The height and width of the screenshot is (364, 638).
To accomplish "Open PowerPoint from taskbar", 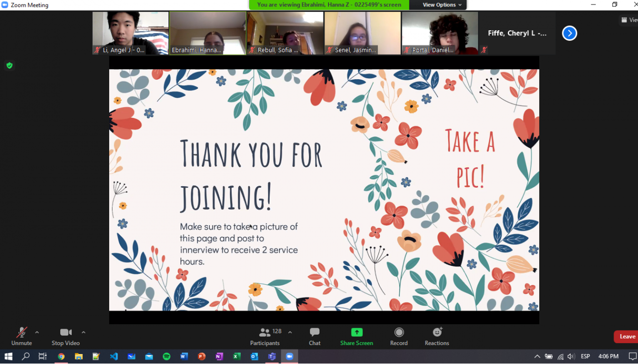I will [202, 357].
